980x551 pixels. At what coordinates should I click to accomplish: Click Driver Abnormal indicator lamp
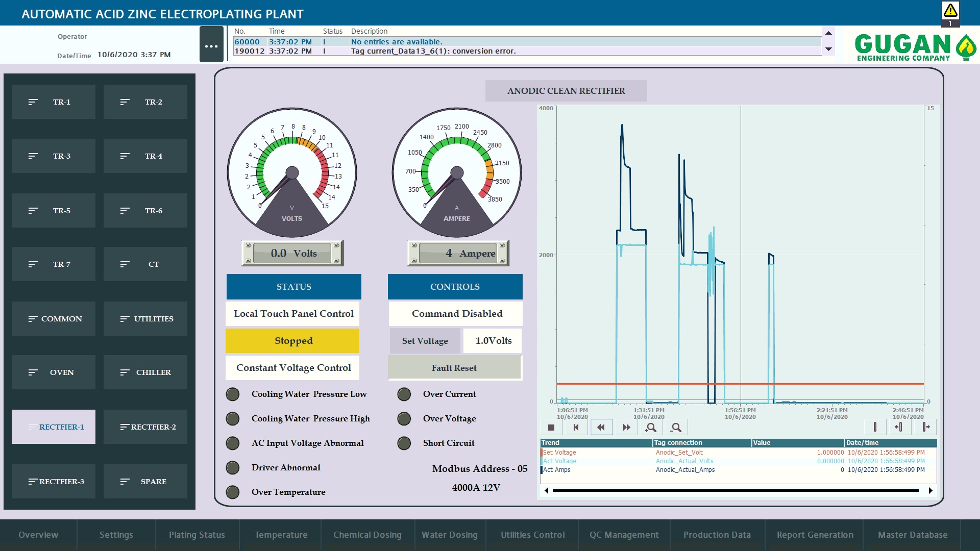point(233,468)
